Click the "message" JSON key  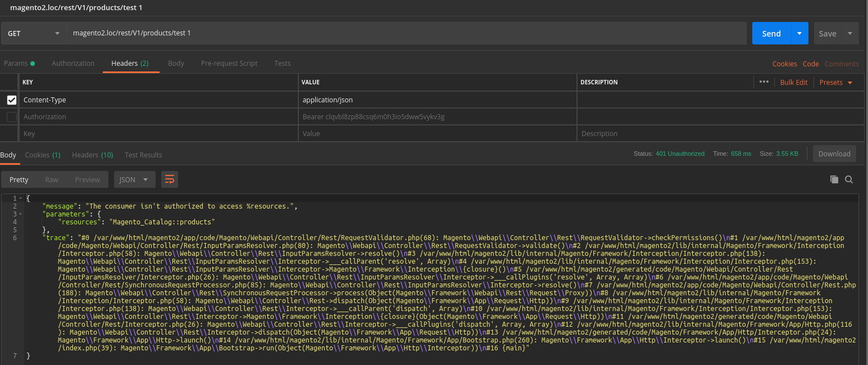[60, 206]
